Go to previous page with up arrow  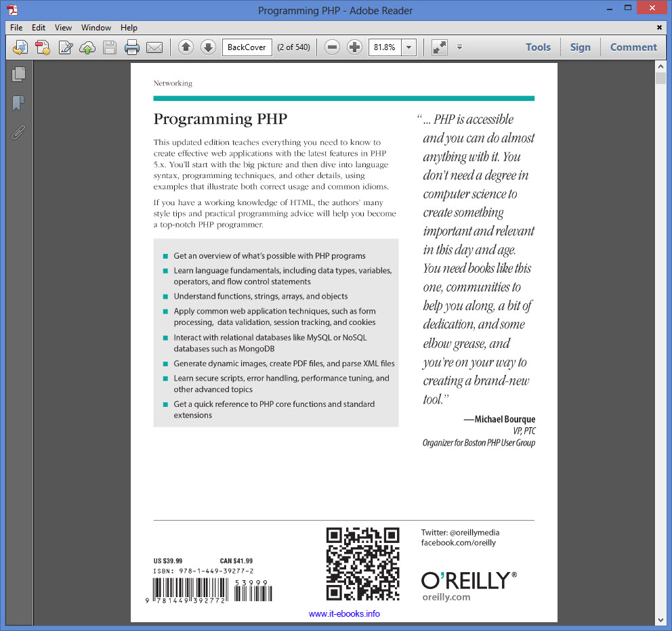tap(186, 47)
